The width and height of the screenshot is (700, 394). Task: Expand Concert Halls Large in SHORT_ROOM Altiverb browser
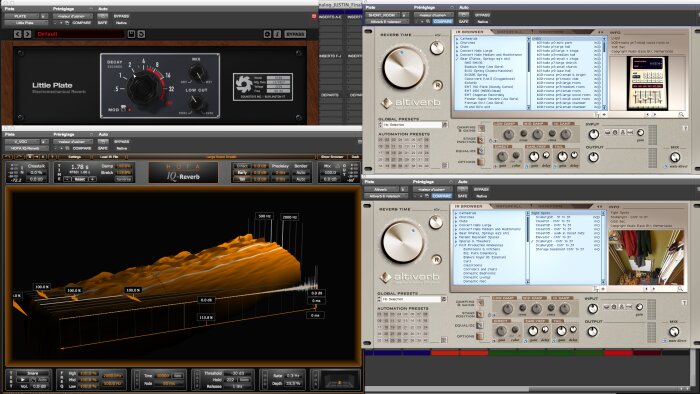pos(457,51)
